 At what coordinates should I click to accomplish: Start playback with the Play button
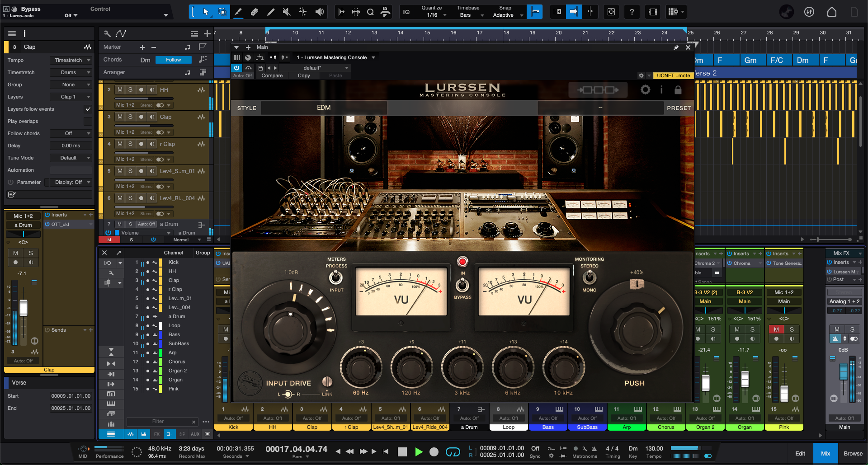(419, 451)
